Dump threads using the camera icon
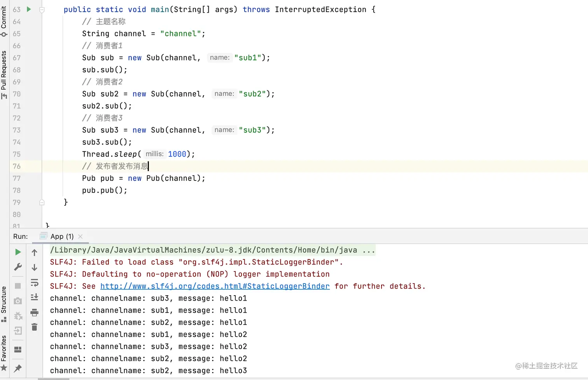The image size is (588, 380). tap(18, 301)
